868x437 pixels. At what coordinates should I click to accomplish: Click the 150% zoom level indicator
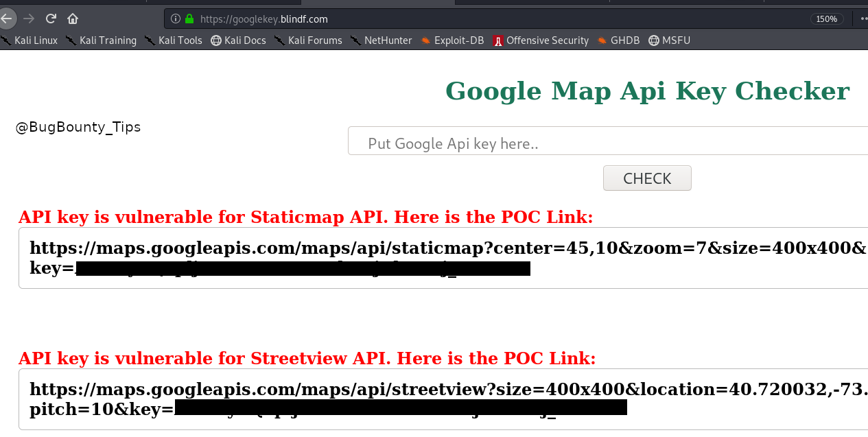click(x=826, y=19)
